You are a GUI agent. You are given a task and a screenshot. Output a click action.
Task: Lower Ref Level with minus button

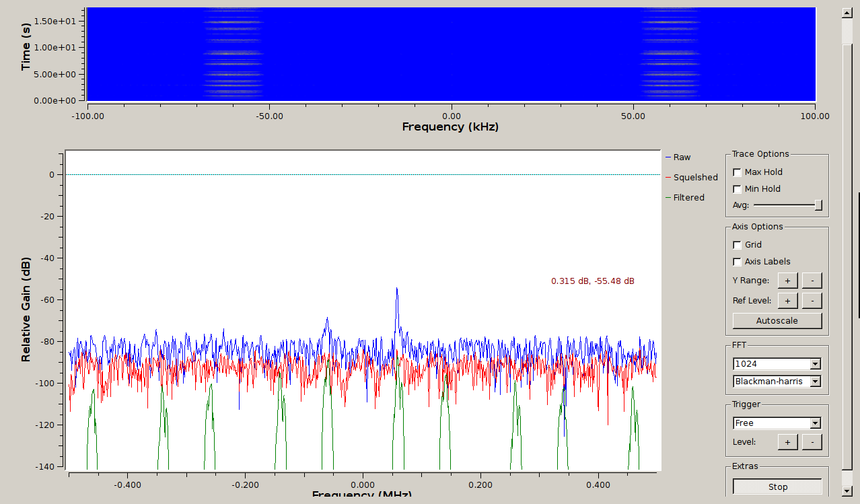(x=812, y=301)
